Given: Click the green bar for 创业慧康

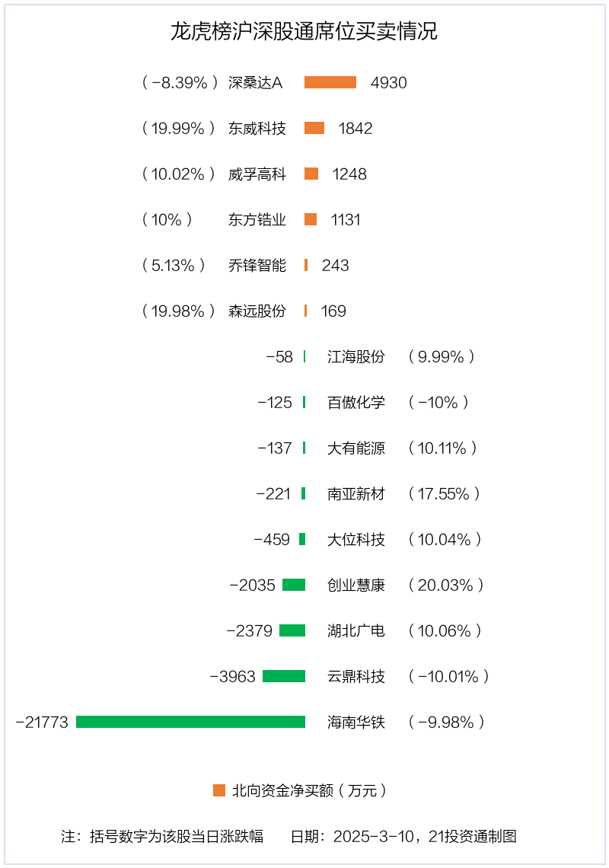Looking at the screenshot, I should [x=294, y=585].
